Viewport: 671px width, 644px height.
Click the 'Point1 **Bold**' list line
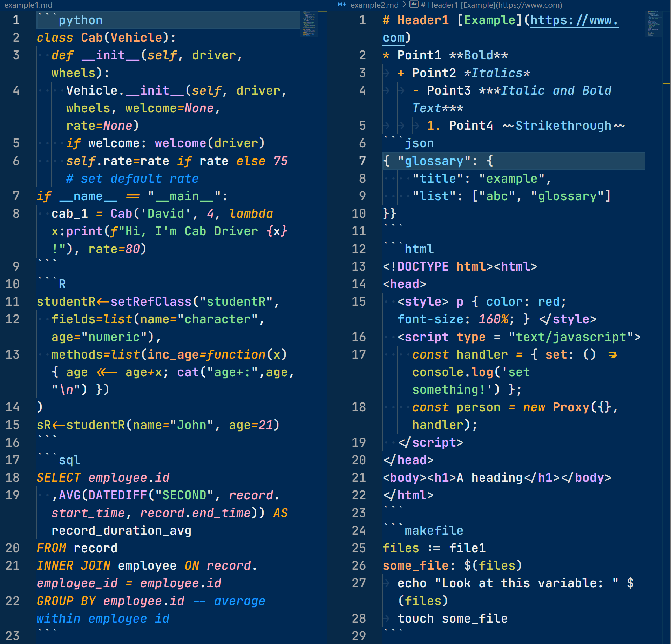(445, 55)
